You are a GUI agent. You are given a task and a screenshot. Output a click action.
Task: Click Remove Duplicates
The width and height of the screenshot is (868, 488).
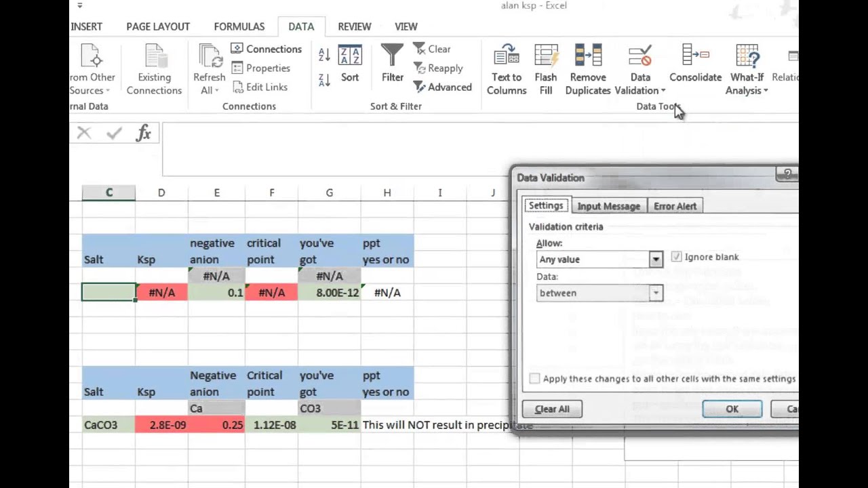click(588, 70)
